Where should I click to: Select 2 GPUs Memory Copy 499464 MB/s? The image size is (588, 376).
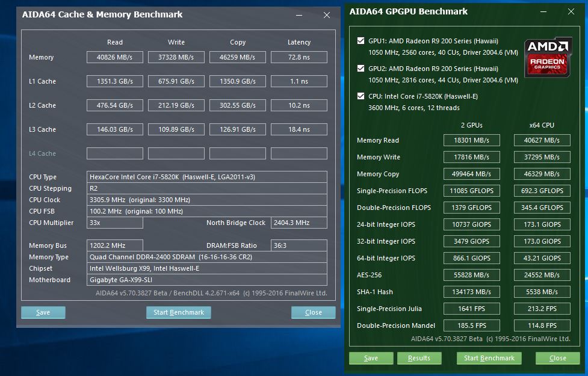471,174
